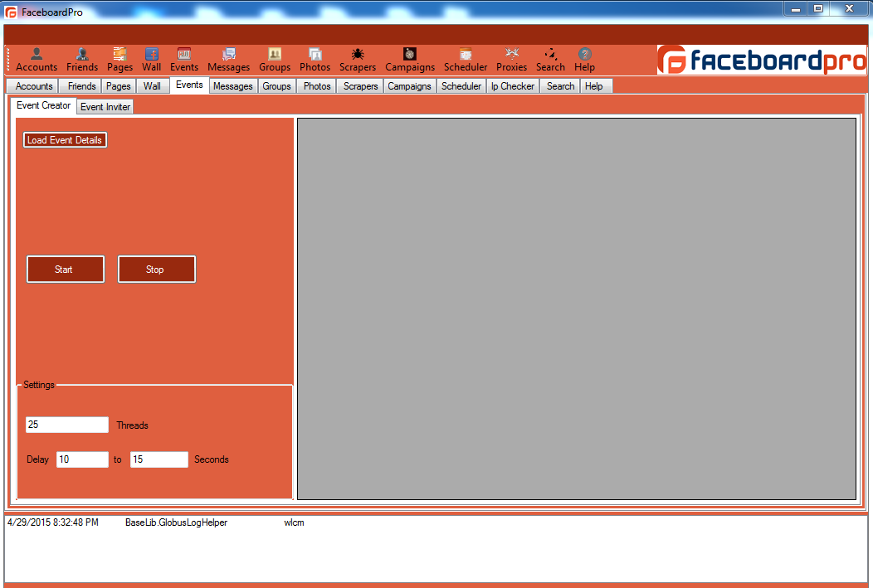This screenshot has height=588, width=873.
Task: Switch to the Groups tab
Action: tap(276, 86)
